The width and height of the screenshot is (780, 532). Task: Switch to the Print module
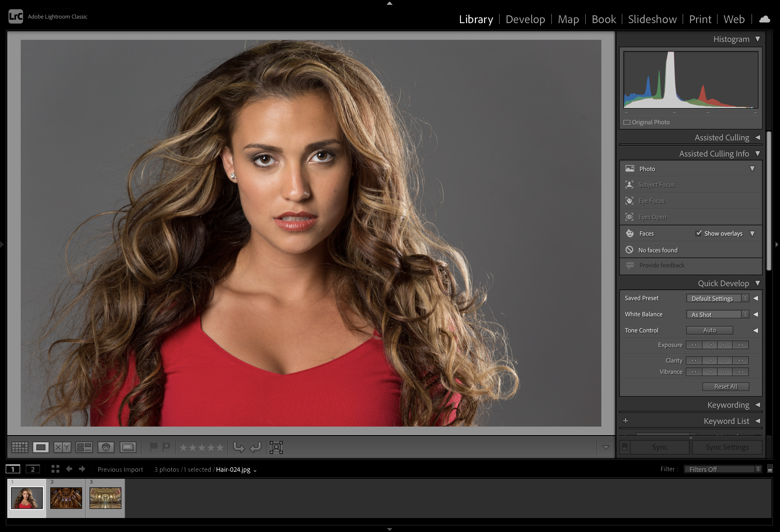(700, 19)
